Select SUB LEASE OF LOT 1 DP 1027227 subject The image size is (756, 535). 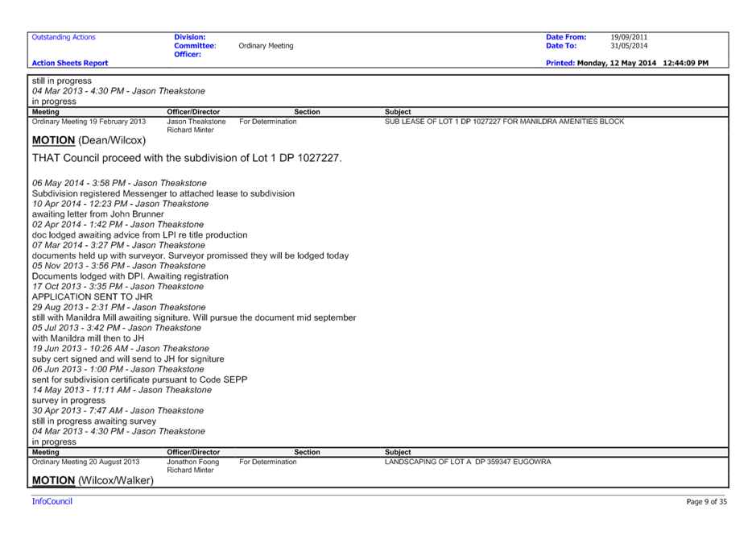click(504, 122)
